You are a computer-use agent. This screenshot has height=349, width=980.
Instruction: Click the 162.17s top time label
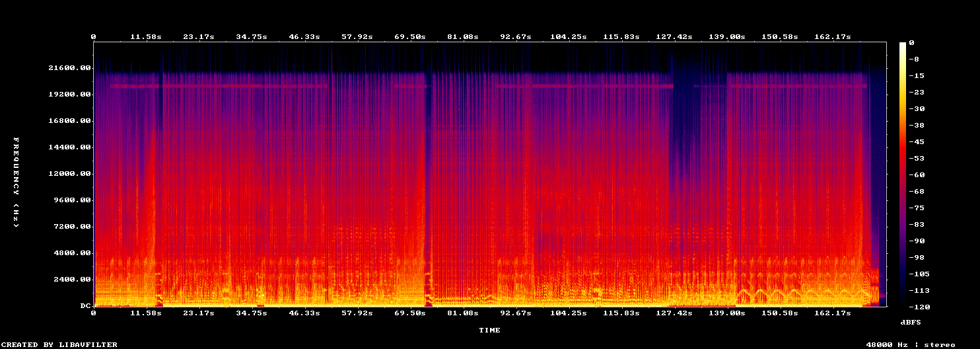[833, 36]
